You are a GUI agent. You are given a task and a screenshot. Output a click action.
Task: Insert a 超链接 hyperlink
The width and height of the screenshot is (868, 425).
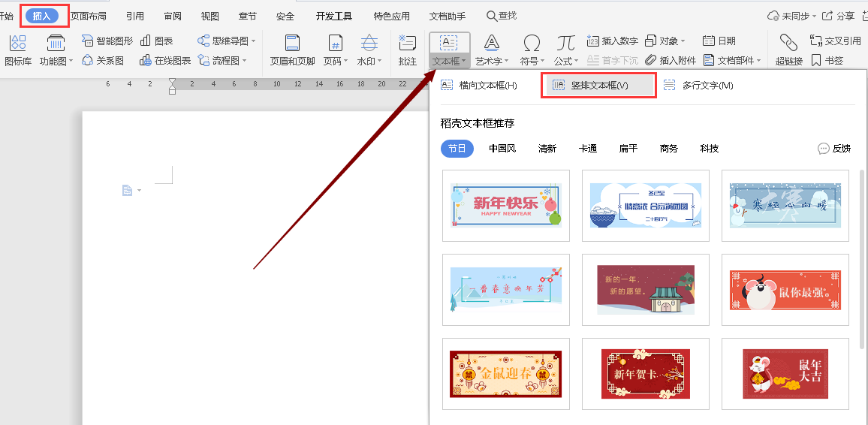coord(789,50)
